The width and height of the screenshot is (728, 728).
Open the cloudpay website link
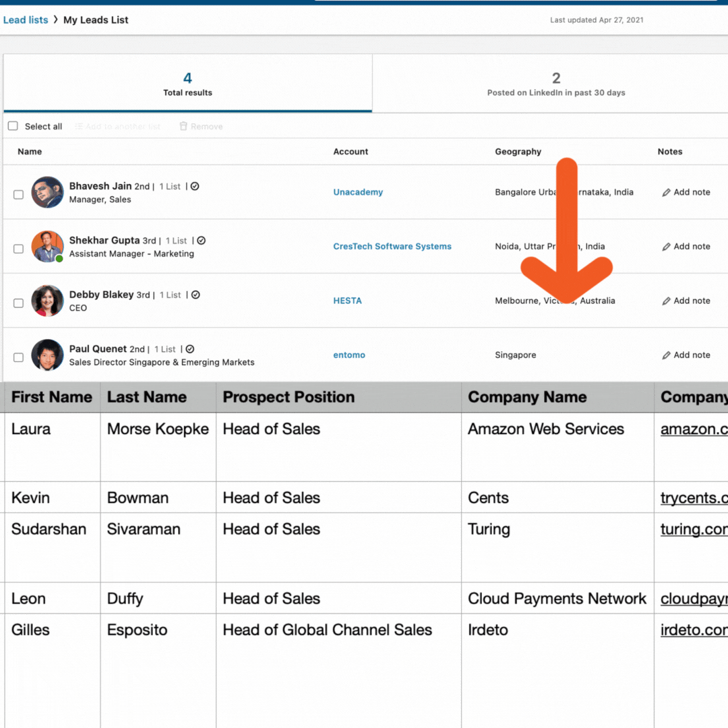click(694, 599)
